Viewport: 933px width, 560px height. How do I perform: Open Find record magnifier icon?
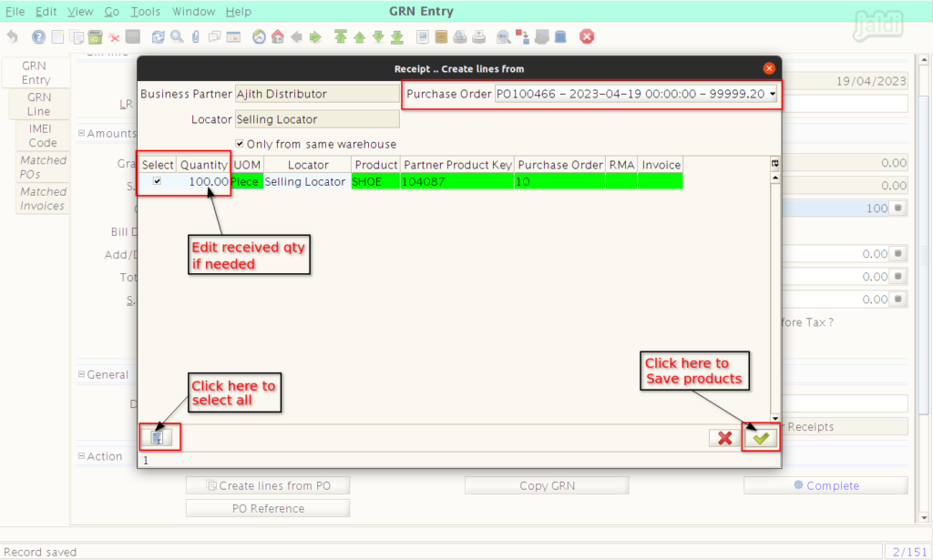click(x=177, y=36)
